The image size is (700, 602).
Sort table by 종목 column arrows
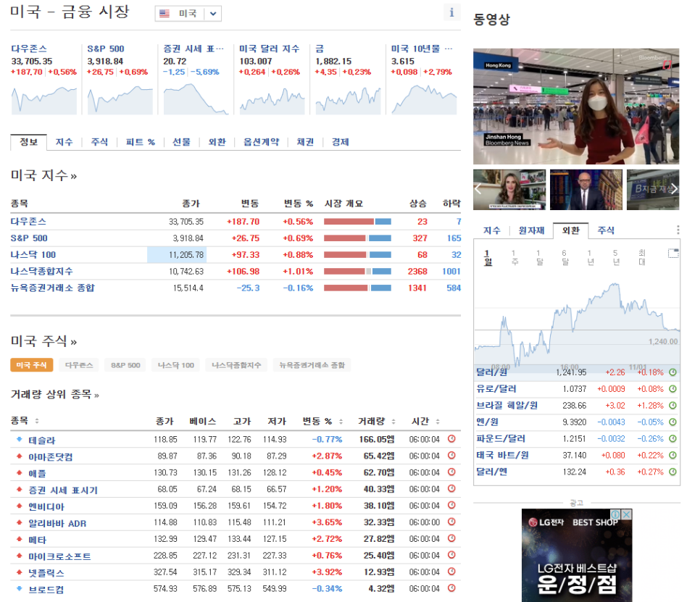pyautogui.click(x=37, y=421)
